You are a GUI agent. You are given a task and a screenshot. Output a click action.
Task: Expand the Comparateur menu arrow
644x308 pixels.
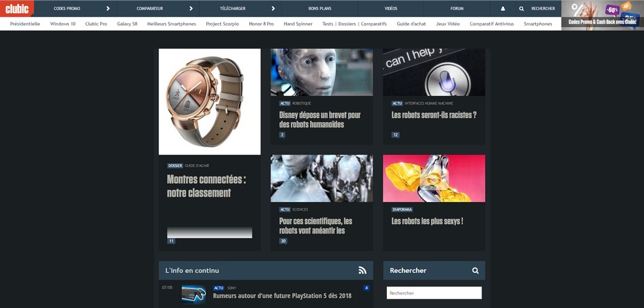coord(191,9)
